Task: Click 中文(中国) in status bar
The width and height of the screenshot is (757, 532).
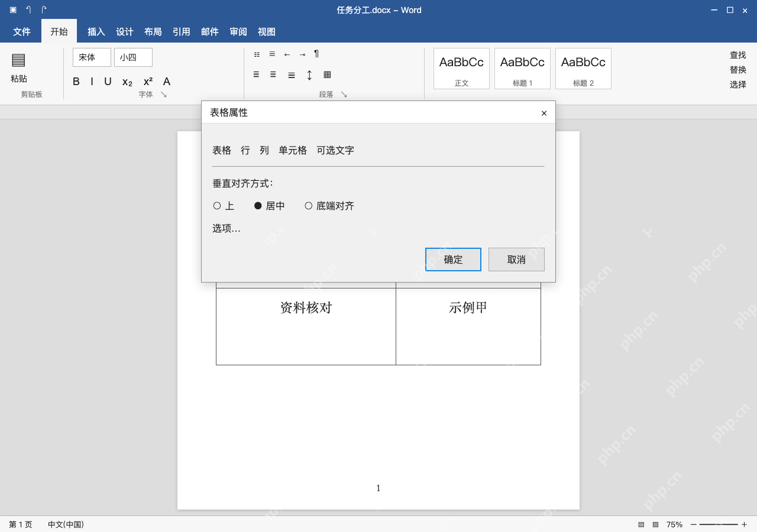Action: click(66, 524)
